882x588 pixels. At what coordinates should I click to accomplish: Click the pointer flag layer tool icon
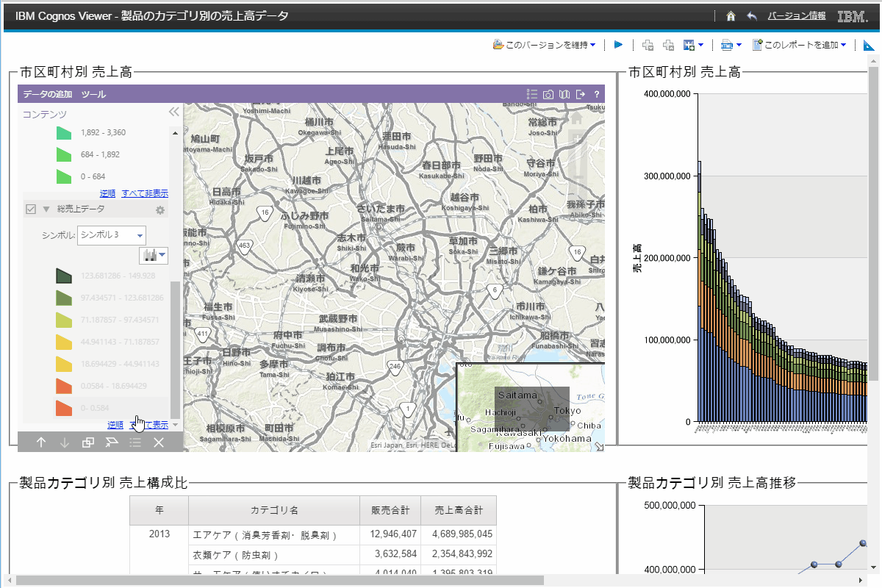coord(112,442)
